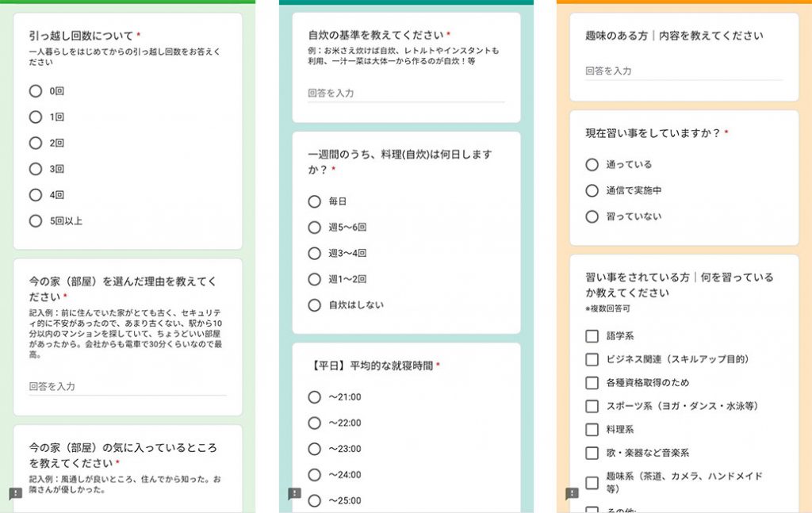Choose 通っている for lessons question
The width and height of the screenshot is (812, 513).
click(x=592, y=165)
